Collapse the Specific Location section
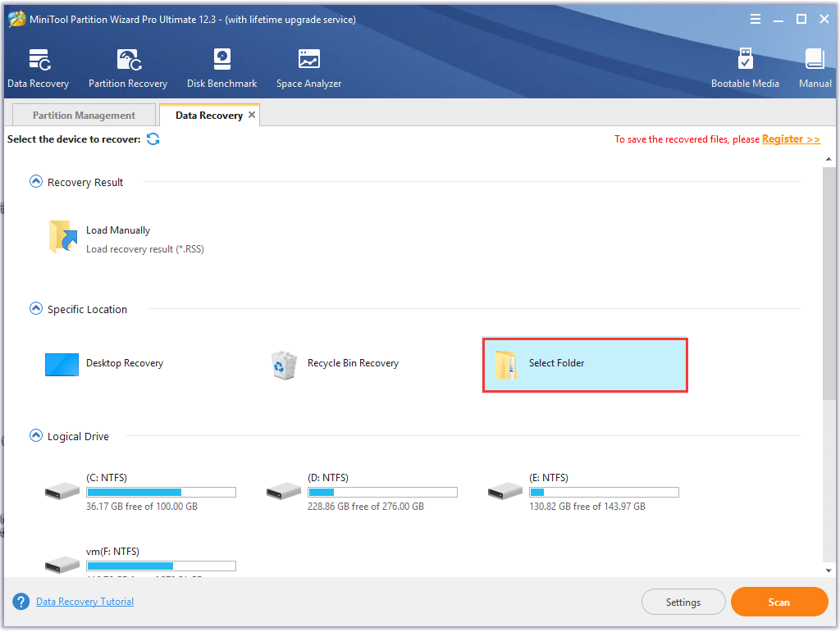 [x=36, y=309]
